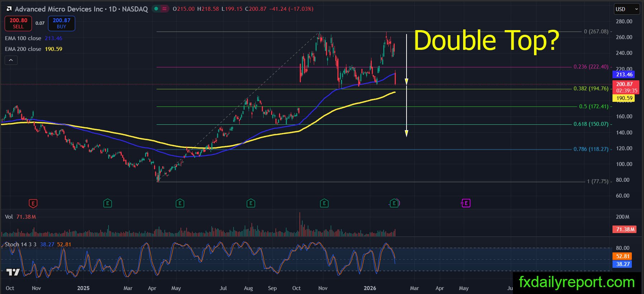The height and width of the screenshot is (294, 644).
Task: Click the 200M volume scale label
Action: coord(623,217)
